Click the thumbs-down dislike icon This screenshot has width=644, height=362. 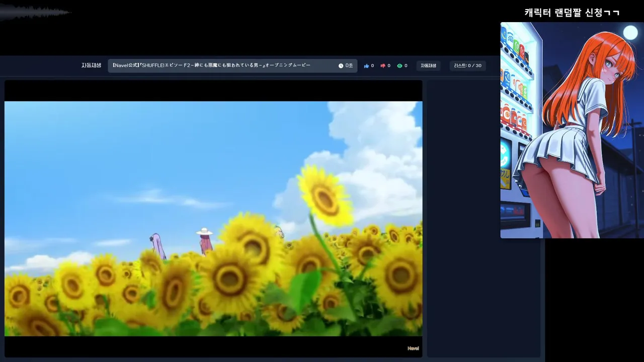(x=383, y=66)
